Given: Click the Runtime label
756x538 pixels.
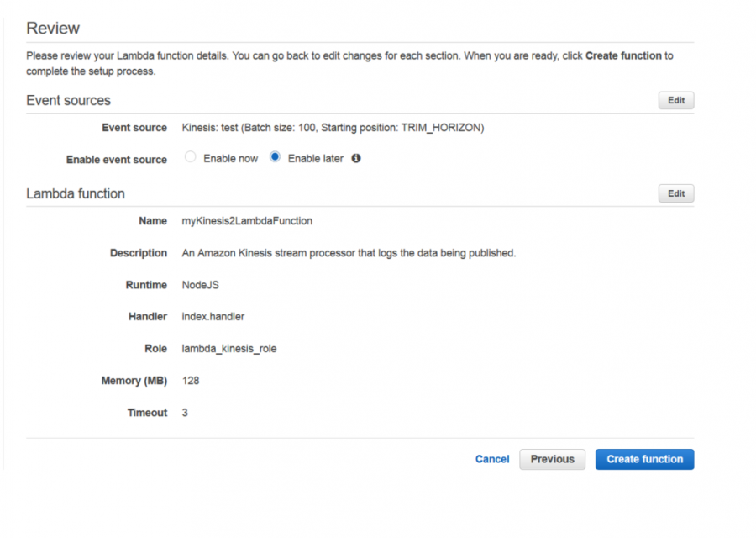Looking at the screenshot, I should [146, 285].
